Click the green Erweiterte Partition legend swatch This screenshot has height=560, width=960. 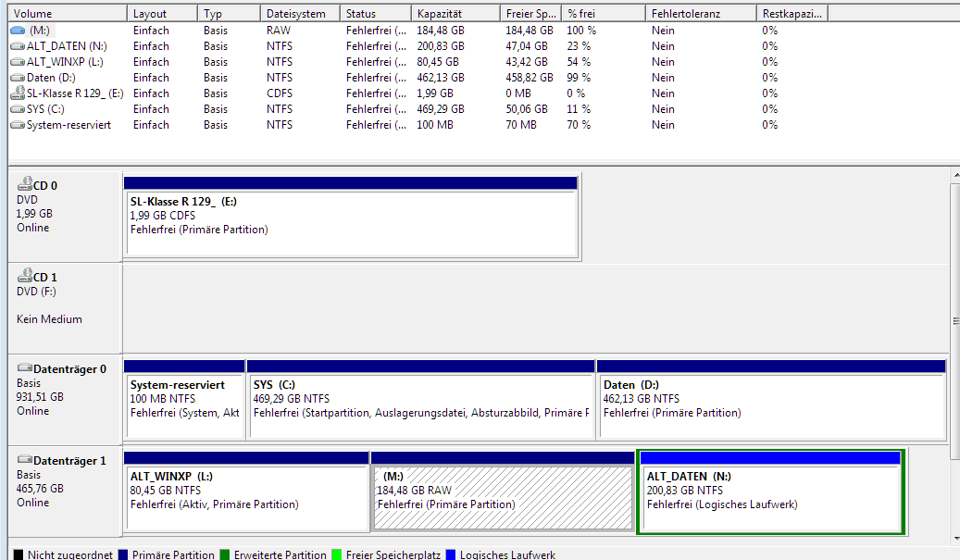click(x=225, y=554)
